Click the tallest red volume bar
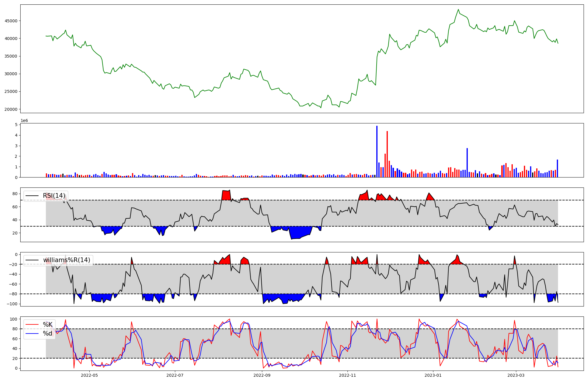Image resolution: width=588 pixels, height=382 pixels. pyautogui.click(x=387, y=154)
